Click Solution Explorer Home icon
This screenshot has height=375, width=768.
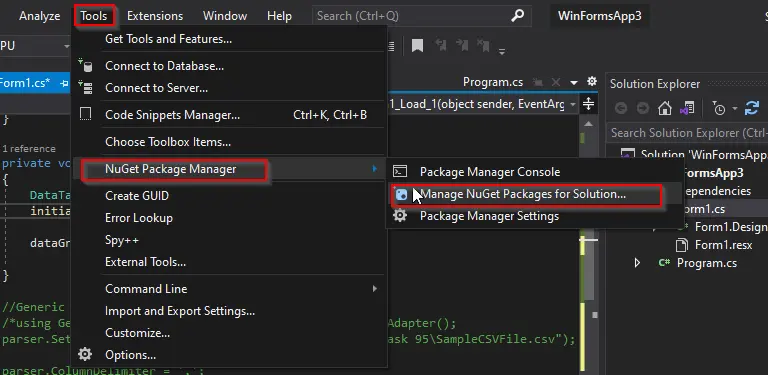pos(665,108)
